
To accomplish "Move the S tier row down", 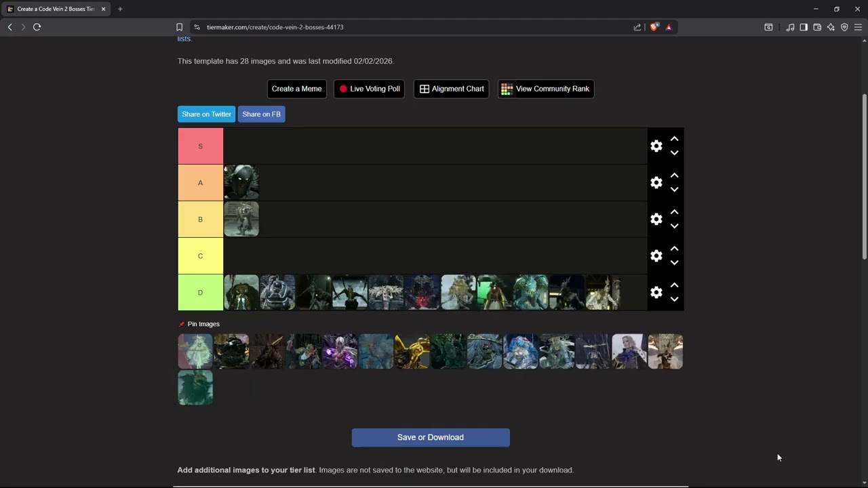I will [x=674, y=153].
